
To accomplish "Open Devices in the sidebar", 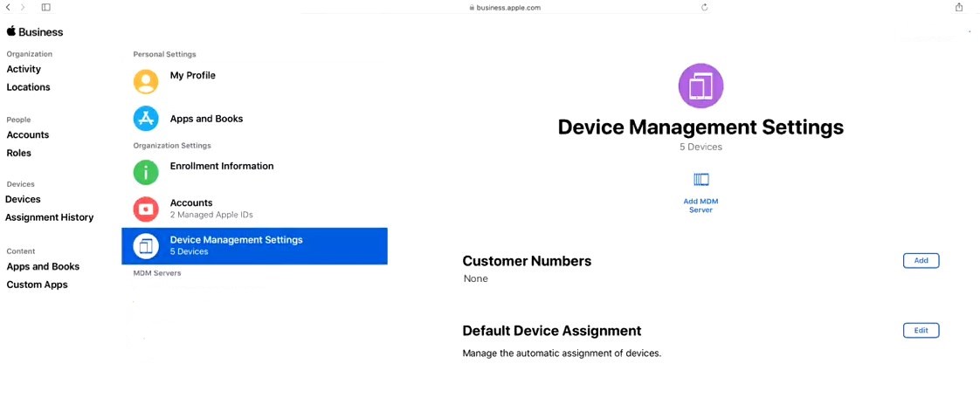I will [23, 199].
